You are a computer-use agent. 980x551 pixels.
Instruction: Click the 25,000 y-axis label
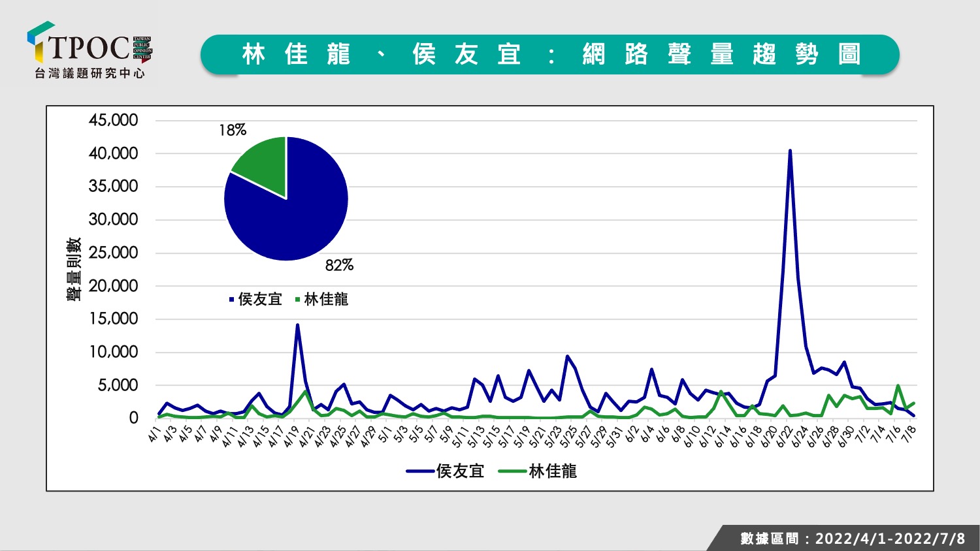(114, 253)
